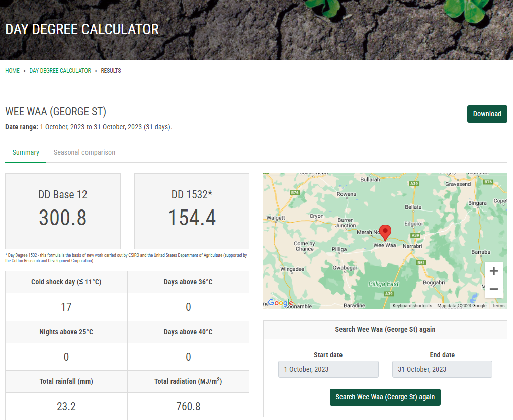513x420 pixels.
Task: Click the Total rainfall value cell
Action: 65,406
